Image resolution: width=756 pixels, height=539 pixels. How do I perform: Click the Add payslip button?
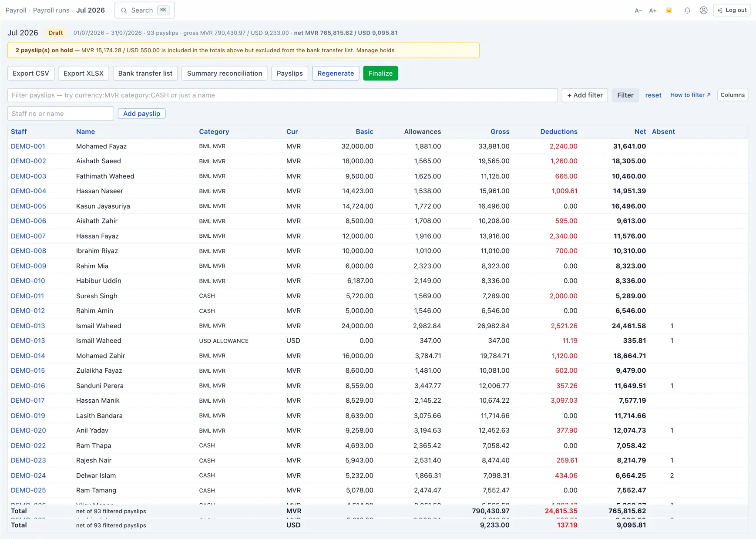(141, 114)
